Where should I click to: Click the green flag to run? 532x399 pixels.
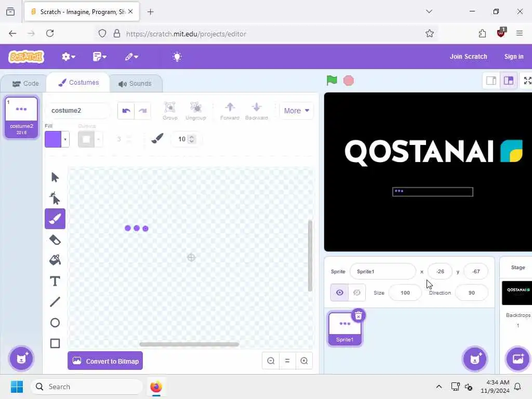(x=332, y=81)
